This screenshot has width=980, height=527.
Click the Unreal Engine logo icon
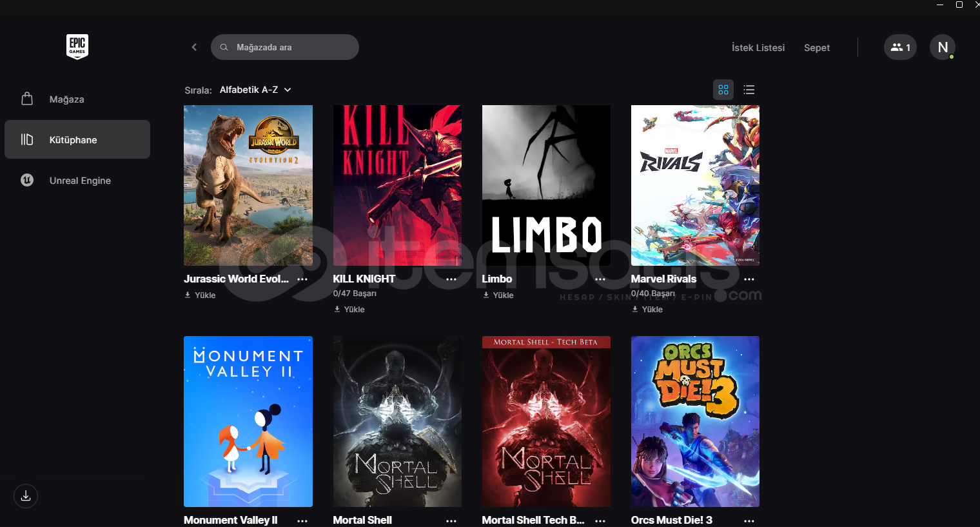pos(27,180)
